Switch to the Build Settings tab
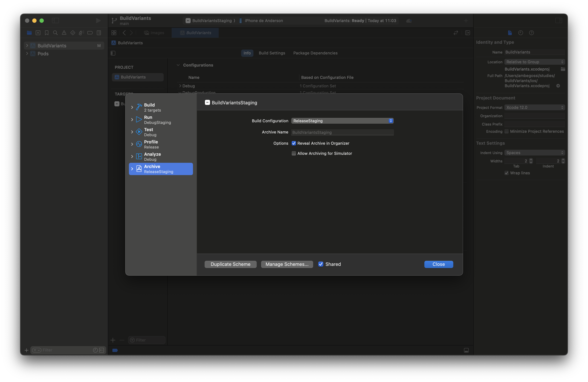This screenshot has width=588, height=382. click(272, 53)
